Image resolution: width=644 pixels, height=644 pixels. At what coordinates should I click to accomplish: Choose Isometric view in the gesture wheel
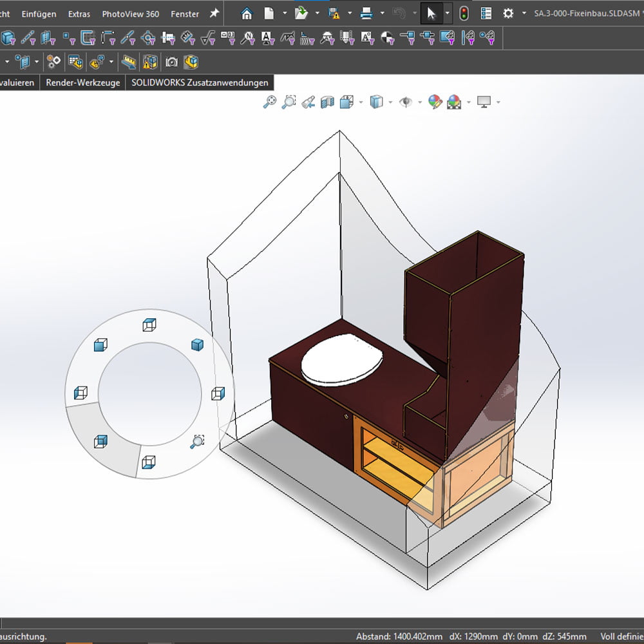pyautogui.click(x=198, y=345)
